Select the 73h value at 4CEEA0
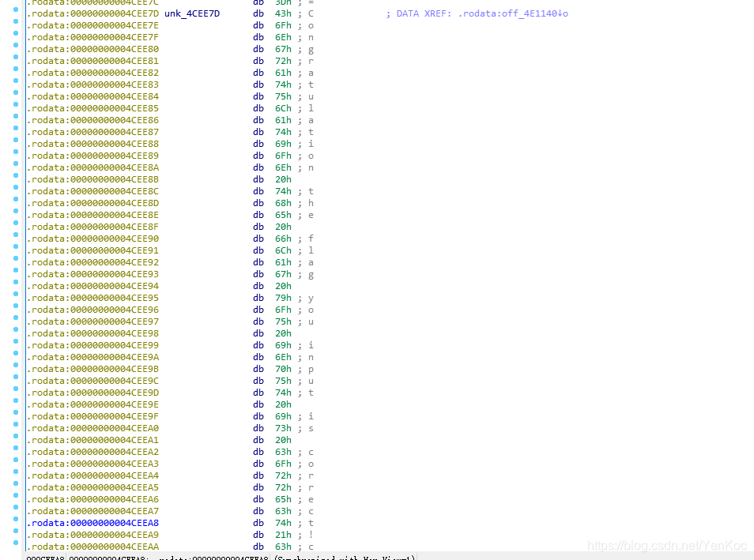This screenshot has height=560, width=754. 283,428
